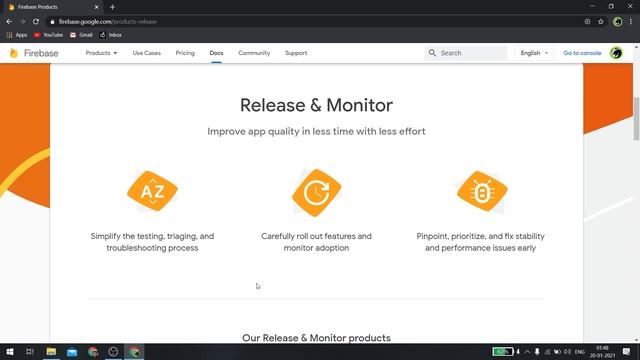
Task: Show hidden system tray icons
Action: click(x=527, y=351)
